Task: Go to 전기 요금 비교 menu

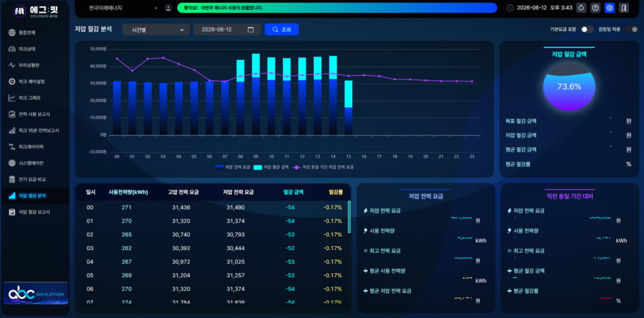Action: (35, 179)
